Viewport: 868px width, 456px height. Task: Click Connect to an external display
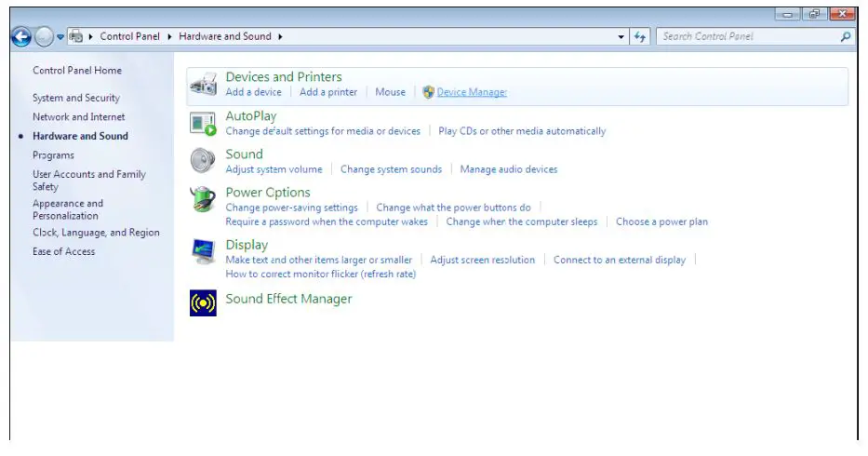[x=620, y=260]
